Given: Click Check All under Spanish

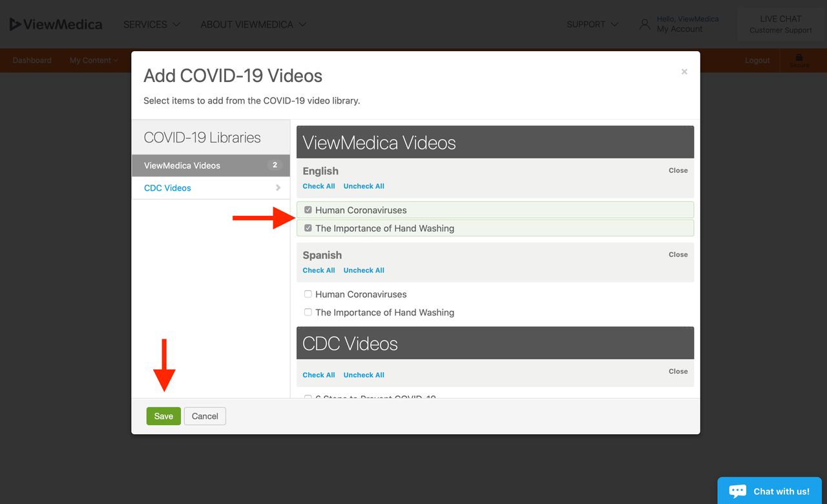Looking at the screenshot, I should 319,270.
